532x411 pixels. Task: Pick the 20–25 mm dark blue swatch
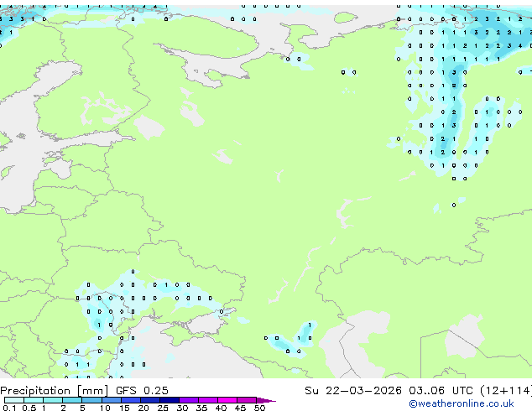[x=149, y=400]
